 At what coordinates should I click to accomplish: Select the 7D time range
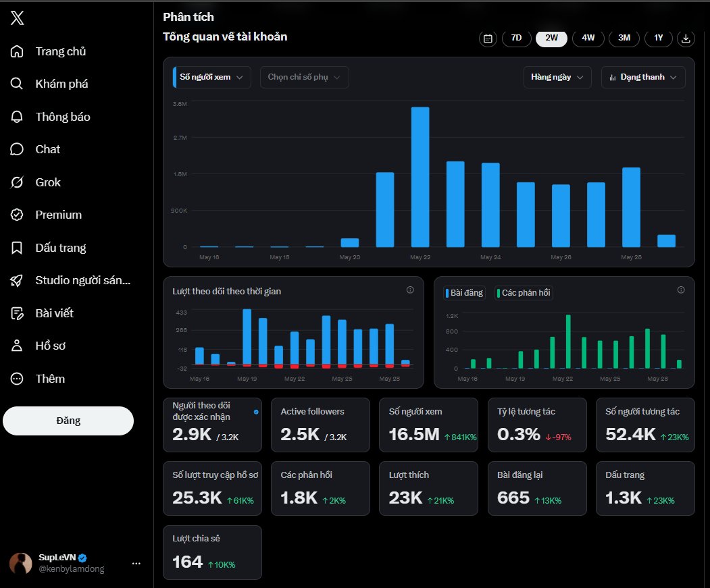pyautogui.click(x=516, y=38)
